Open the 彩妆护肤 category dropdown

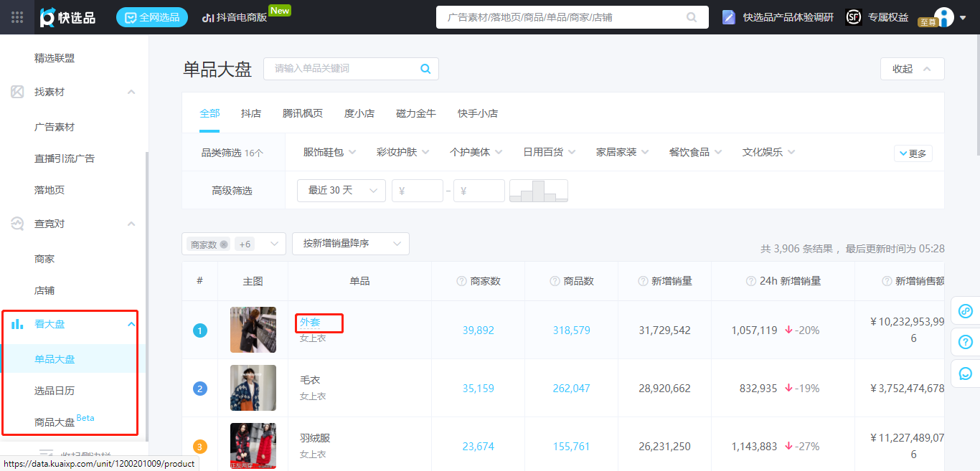pyautogui.click(x=403, y=152)
